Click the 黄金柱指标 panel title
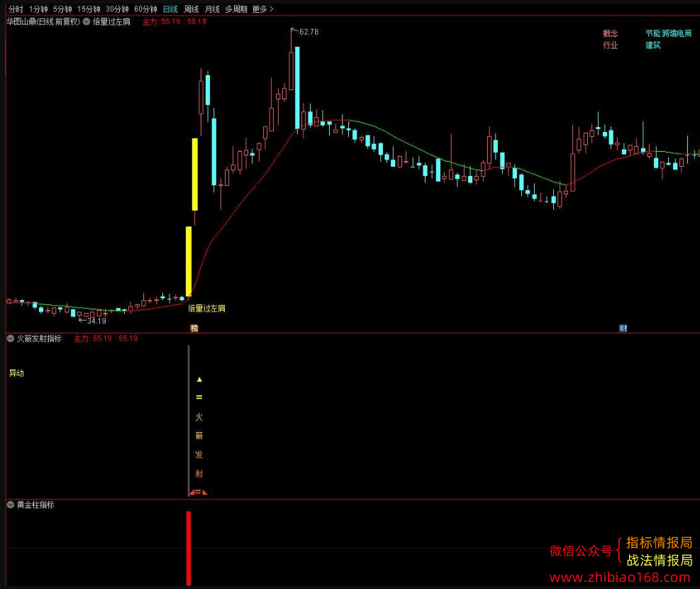The image size is (700, 589). [x=35, y=505]
